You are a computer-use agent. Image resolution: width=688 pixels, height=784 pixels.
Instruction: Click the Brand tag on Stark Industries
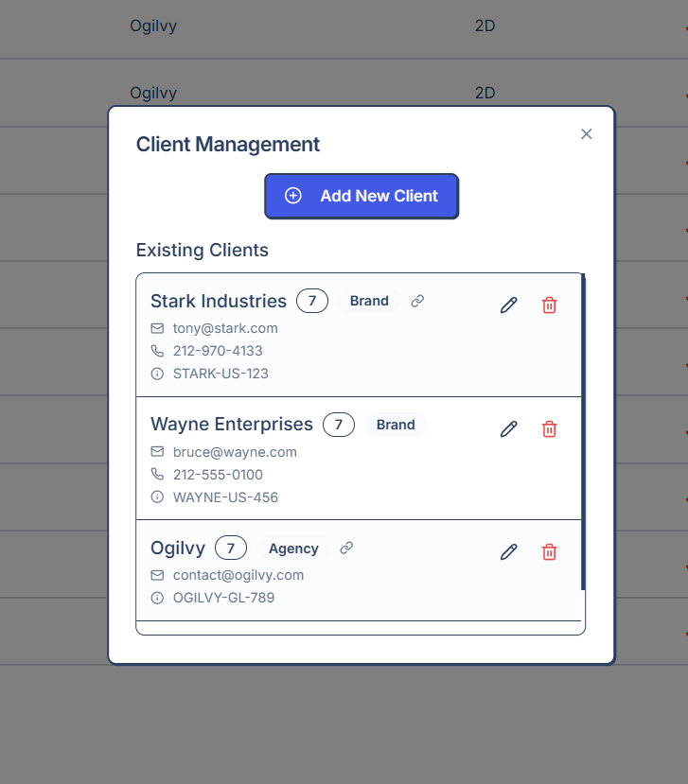369,301
